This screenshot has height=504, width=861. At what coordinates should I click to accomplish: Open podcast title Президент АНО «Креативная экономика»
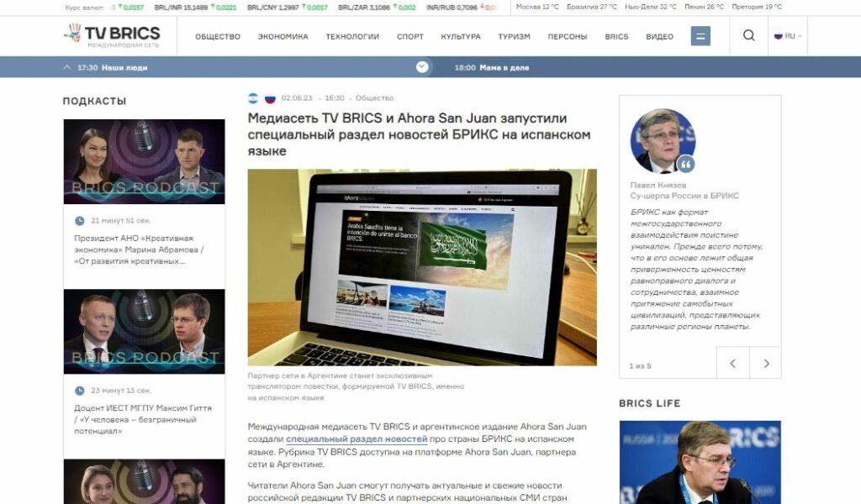pos(139,249)
